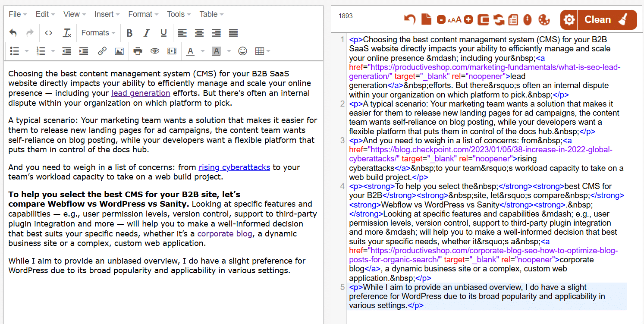This screenshot has height=324, width=644.
Task: Click bold 'compare Webflow vs WordPress vs Sanity' text
Action: [x=98, y=204]
